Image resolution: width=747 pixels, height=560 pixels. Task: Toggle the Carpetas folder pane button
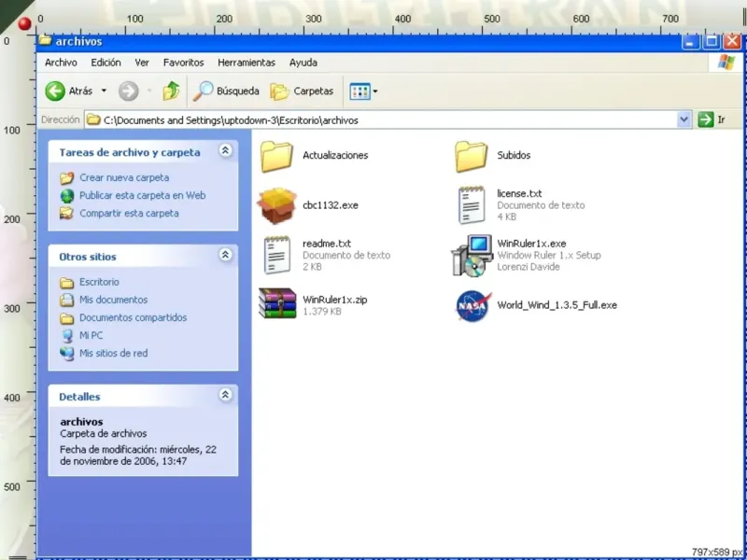pos(302,91)
